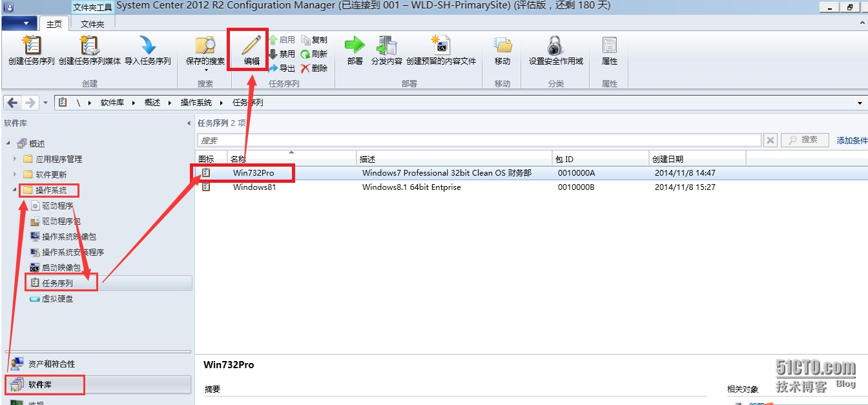This screenshot has height=405, width=868.
Task: Click Create Task Sequence (创建任务序列) icon
Action: 31,45
